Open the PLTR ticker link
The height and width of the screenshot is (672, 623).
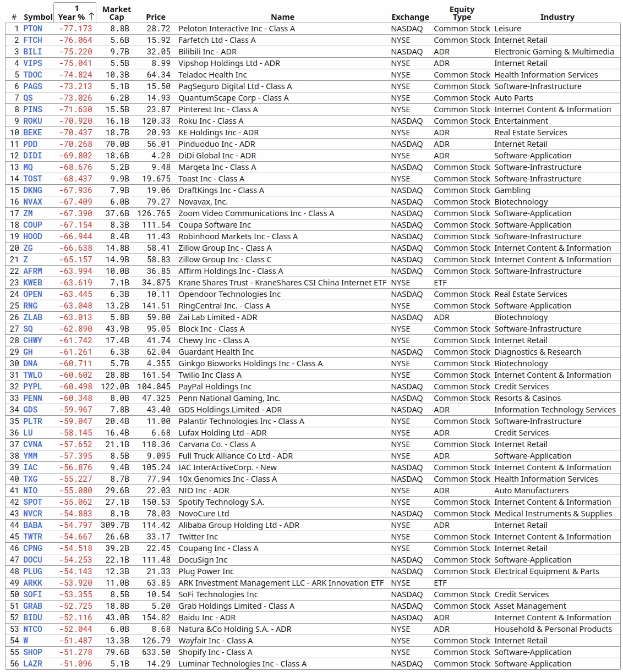point(32,421)
